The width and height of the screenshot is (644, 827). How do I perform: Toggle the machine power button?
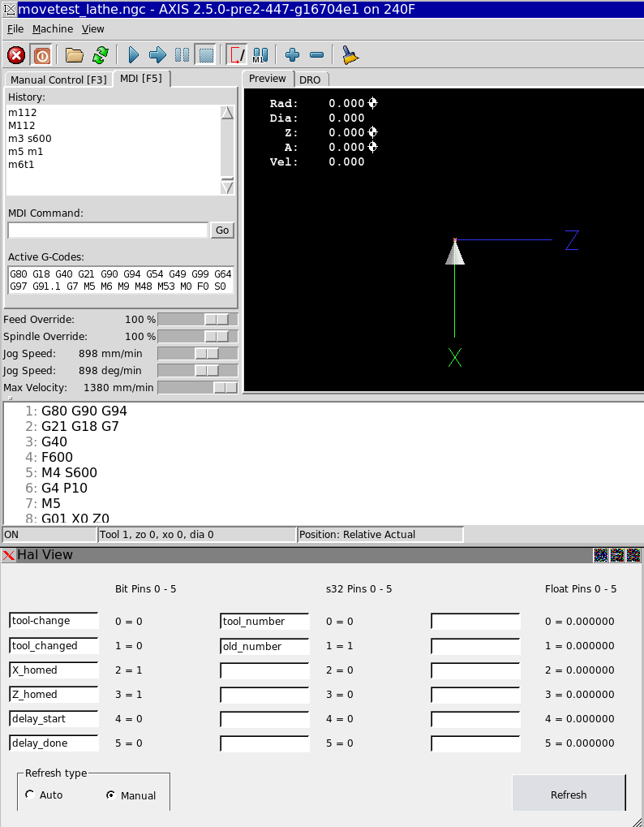[x=41, y=55]
